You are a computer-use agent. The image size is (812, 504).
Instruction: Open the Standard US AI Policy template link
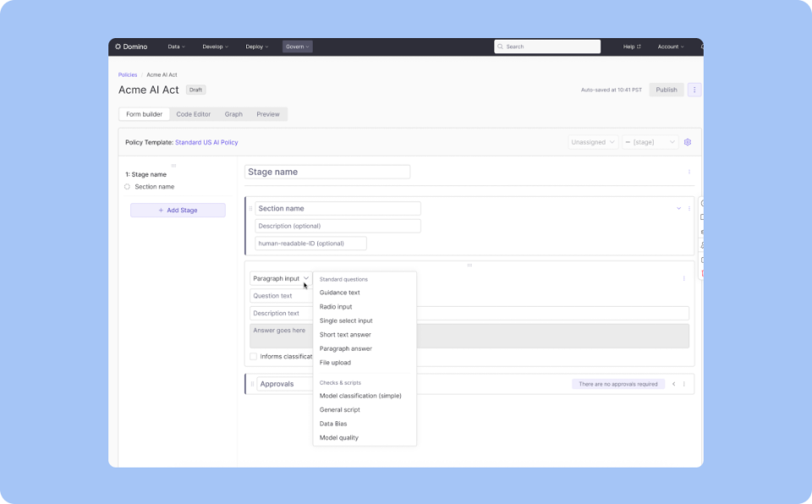coord(206,142)
